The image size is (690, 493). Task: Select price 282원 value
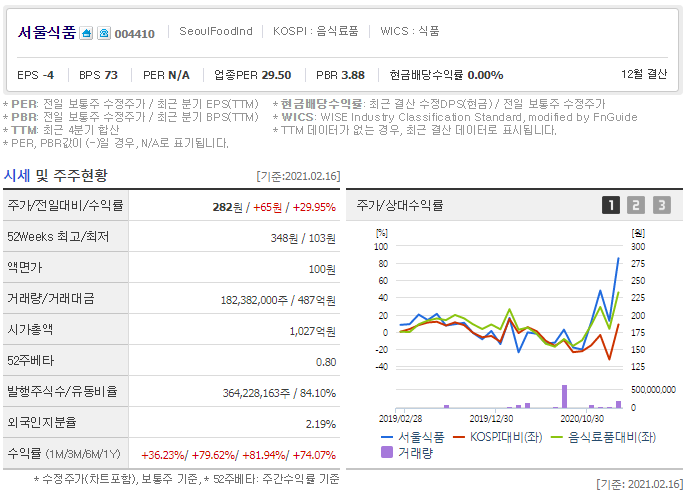(228, 207)
